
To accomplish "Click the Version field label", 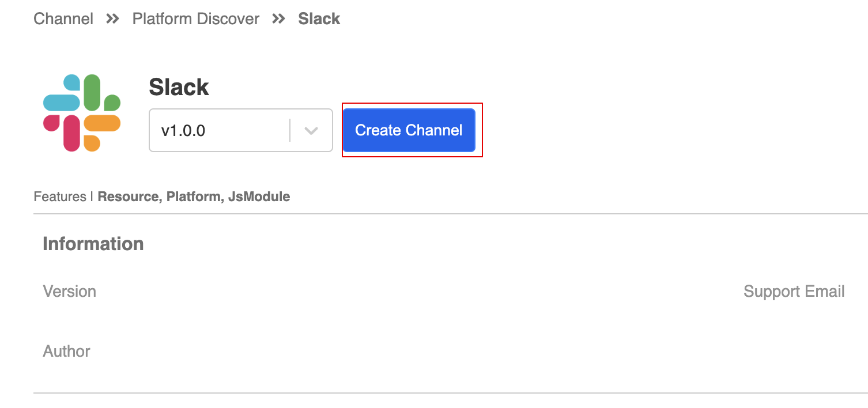I will [69, 292].
